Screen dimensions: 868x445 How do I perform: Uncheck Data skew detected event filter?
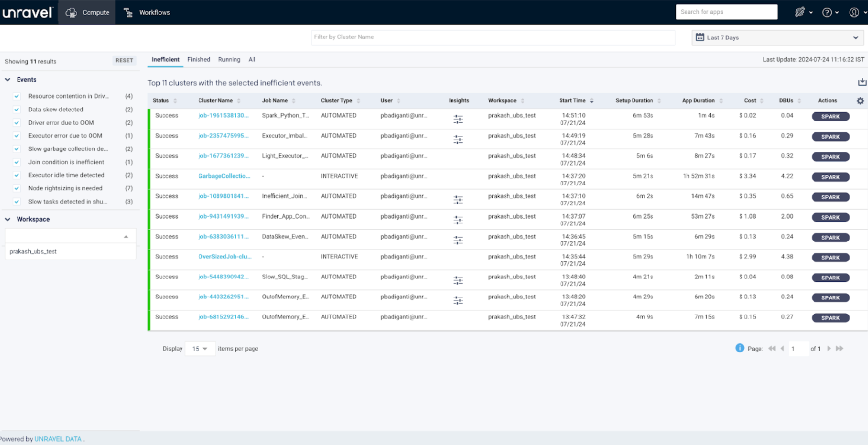tap(17, 110)
